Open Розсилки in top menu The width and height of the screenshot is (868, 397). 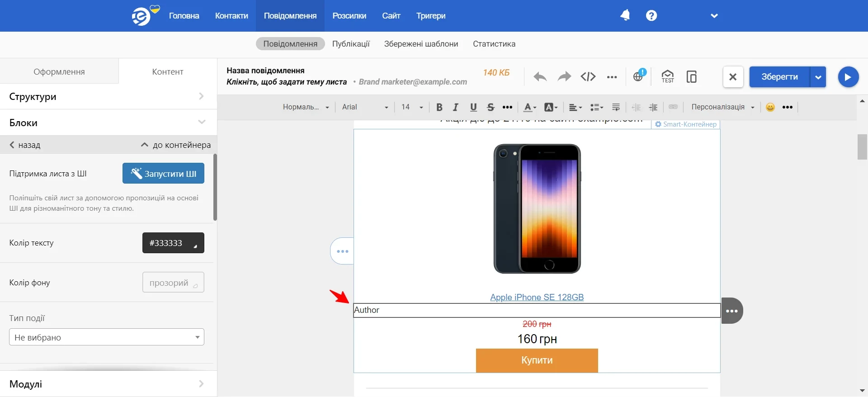(x=349, y=16)
